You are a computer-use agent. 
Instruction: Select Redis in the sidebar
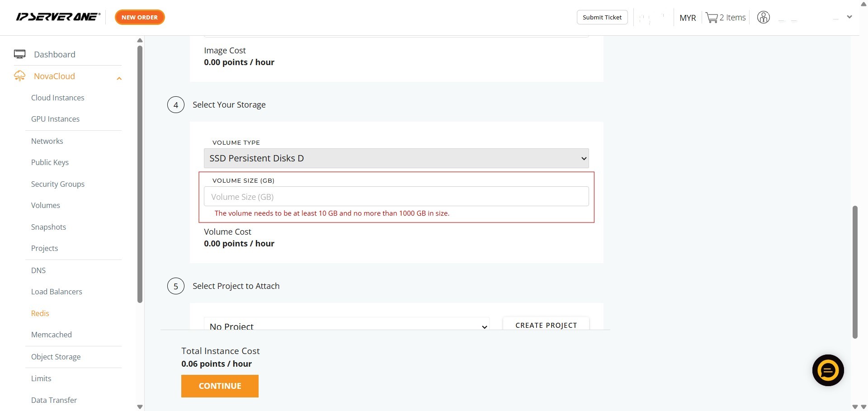pos(40,313)
